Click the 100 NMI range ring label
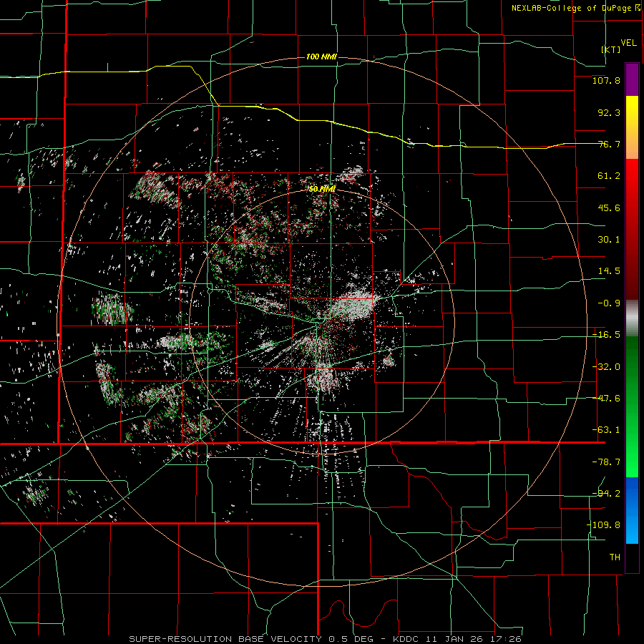Viewport: 644px width, 644px height. (x=321, y=57)
